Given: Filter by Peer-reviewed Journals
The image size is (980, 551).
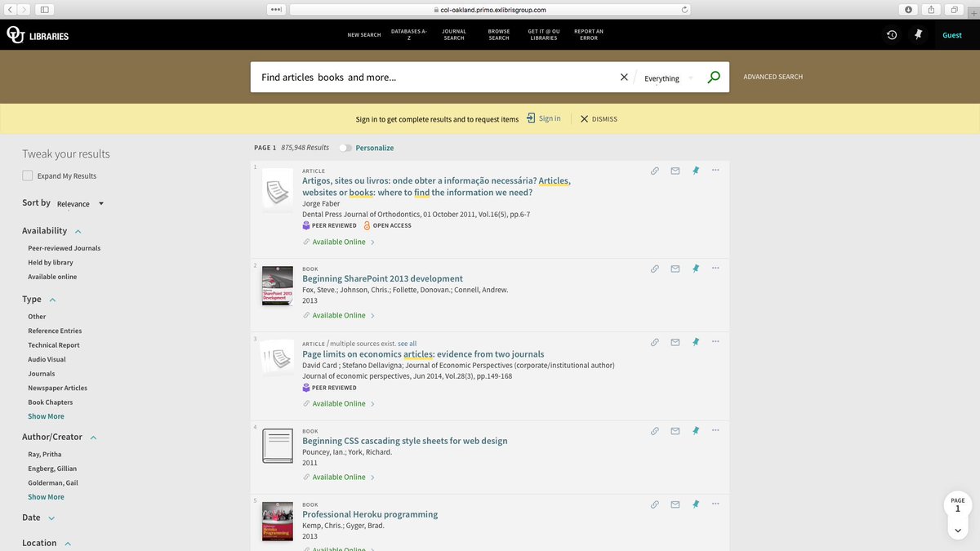Looking at the screenshot, I should pyautogui.click(x=65, y=248).
